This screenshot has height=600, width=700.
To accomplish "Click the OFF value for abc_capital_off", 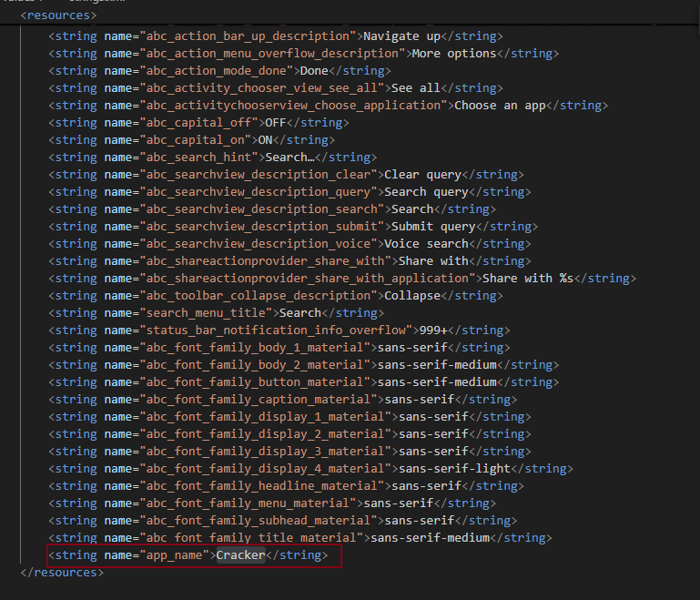I will click(275, 123).
